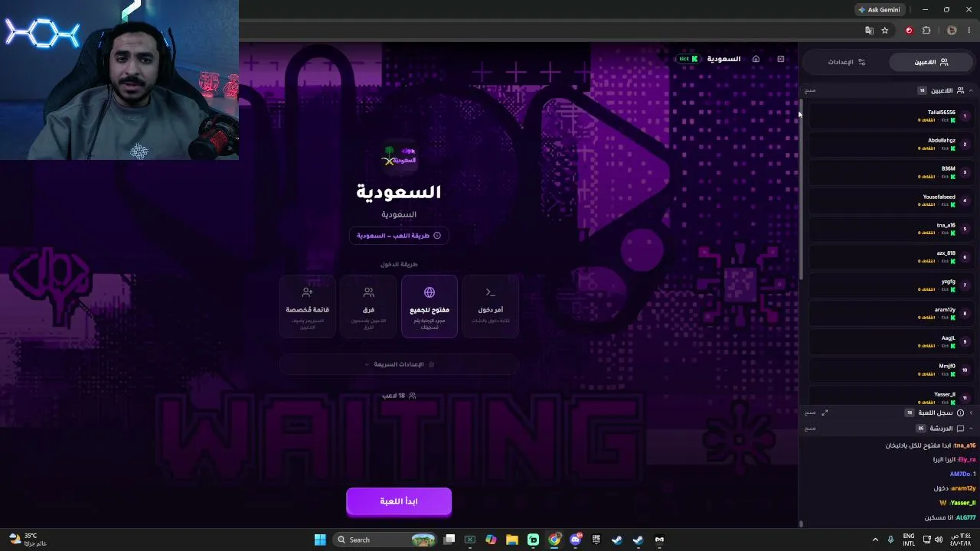Expand the game log with the arrows icon
The width and height of the screenshot is (980, 551).
click(x=825, y=412)
